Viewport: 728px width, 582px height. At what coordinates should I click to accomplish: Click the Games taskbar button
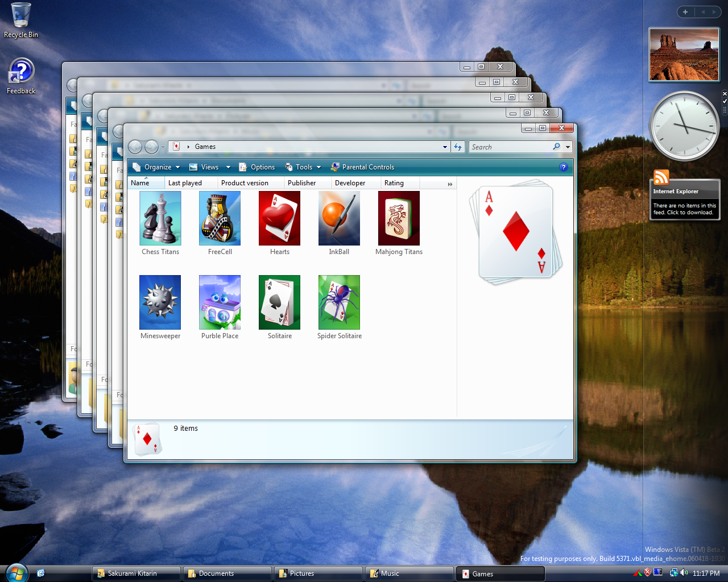500,573
